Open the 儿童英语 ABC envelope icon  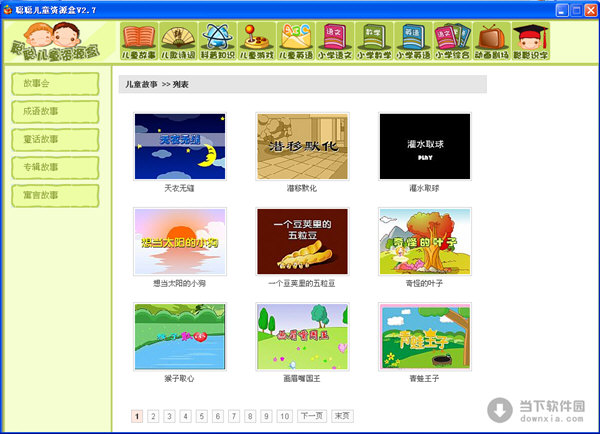[x=296, y=41]
